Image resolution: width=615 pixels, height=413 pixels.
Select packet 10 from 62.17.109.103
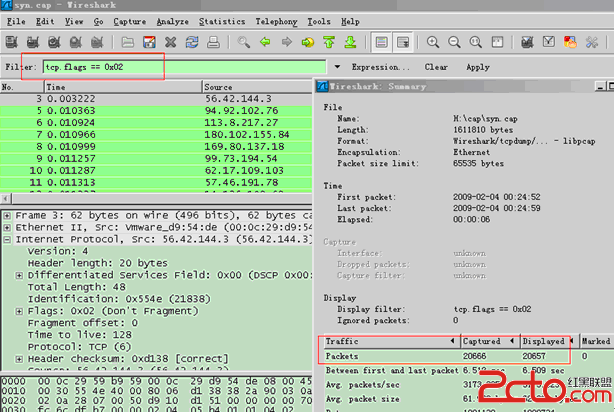tap(156, 171)
